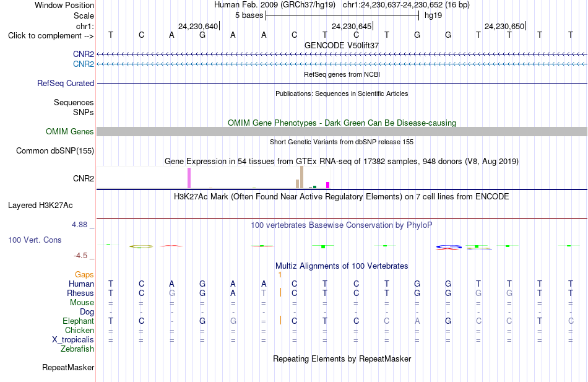Click 'Publications: Sequences in Scientific Articles' title
588x382 pixels.
[x=342, y=93]
